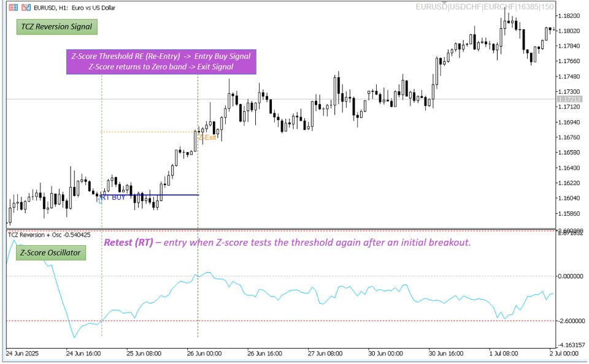Screen dimensions: 589x364
Task: Click the 1.16580 price scale label
Action: coord(569,153)
